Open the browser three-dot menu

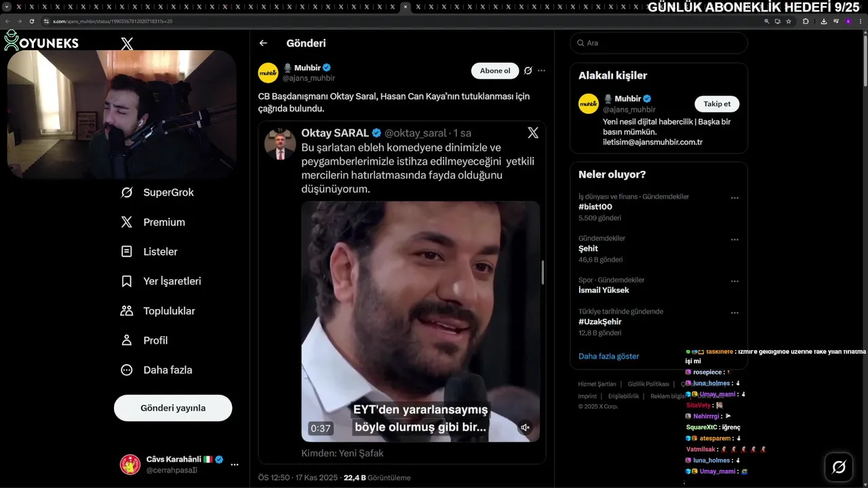(x=860, y=21)
